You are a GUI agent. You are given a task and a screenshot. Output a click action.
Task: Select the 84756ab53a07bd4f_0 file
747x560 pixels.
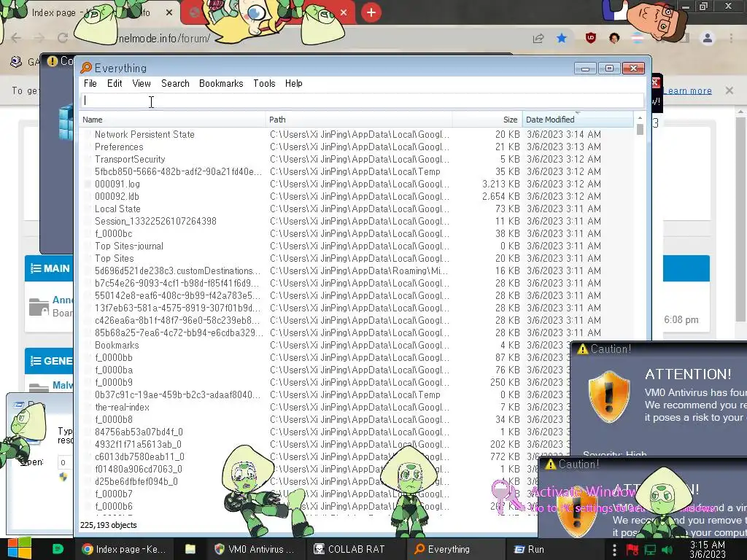(x=325, y=432)
